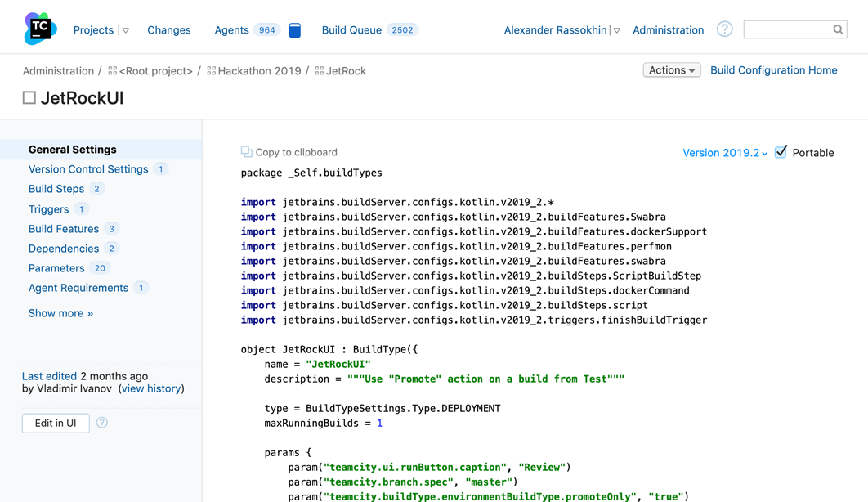Click the Copy to clipboard icon
The width and height of the screenshot is (868, 502).
click(246, 152)
